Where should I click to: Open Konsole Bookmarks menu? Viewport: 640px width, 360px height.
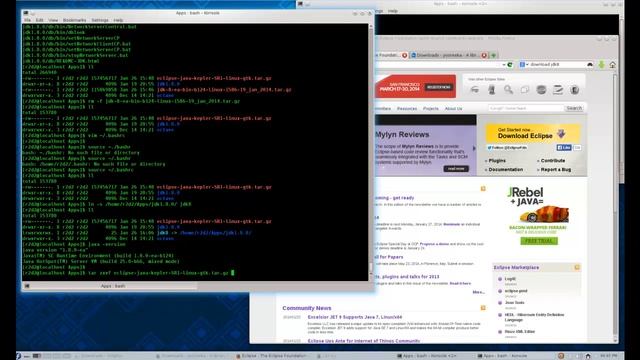(x=74, y=20)
